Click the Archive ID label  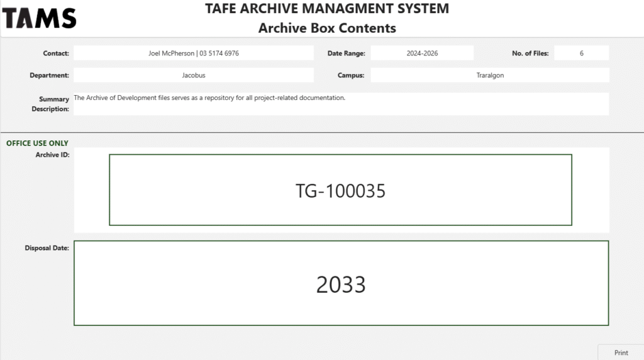click(x=53, y=155)
